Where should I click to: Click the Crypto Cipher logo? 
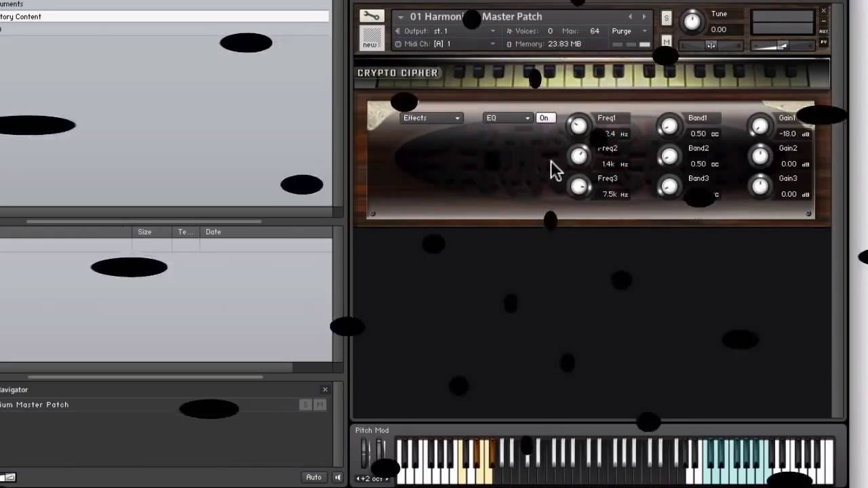click(x=398, y=73)
